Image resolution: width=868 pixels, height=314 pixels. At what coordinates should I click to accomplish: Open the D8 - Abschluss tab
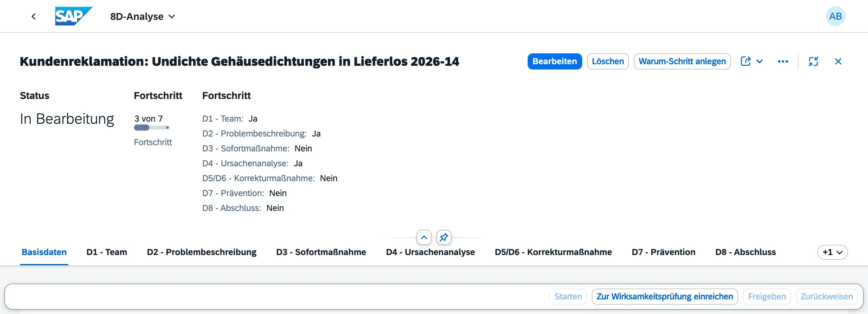745,252
